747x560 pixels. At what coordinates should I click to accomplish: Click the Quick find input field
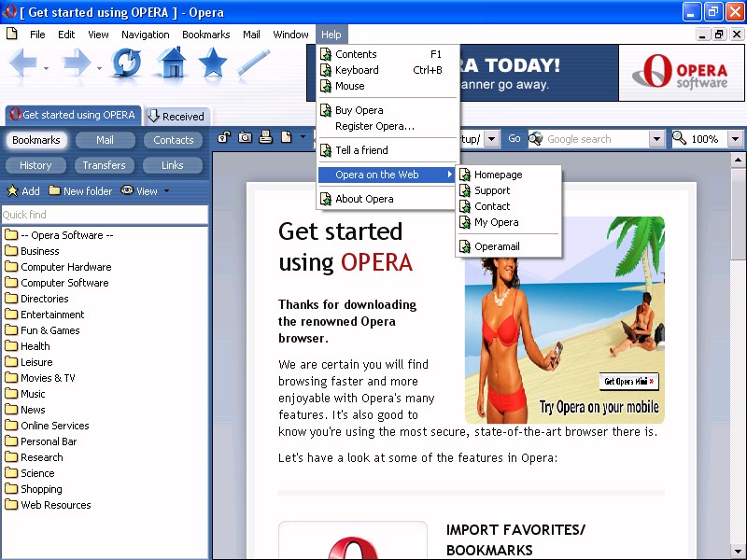point(104,215)
